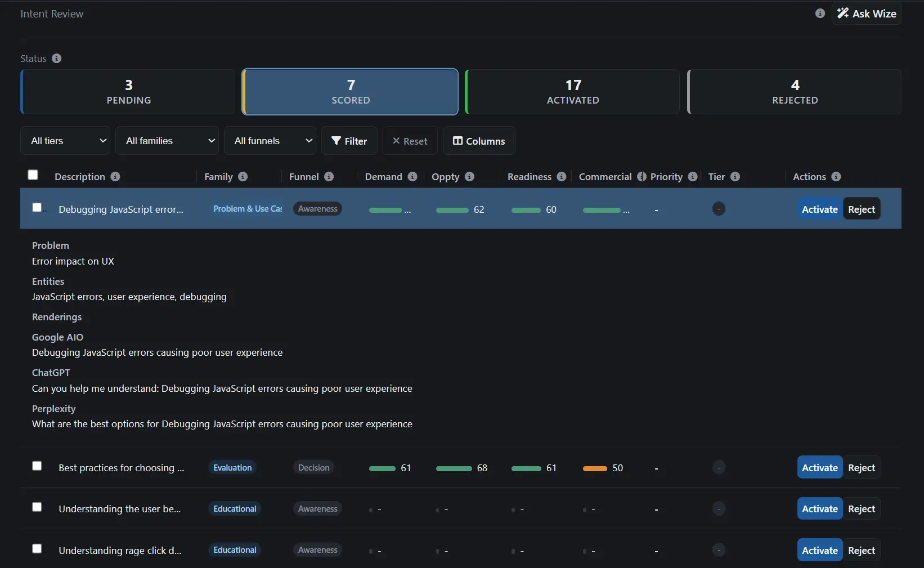Viewport: 924px width, 568px height.
Task: Collapse the Debugging JavaScript error row
Action: [121, 209]
